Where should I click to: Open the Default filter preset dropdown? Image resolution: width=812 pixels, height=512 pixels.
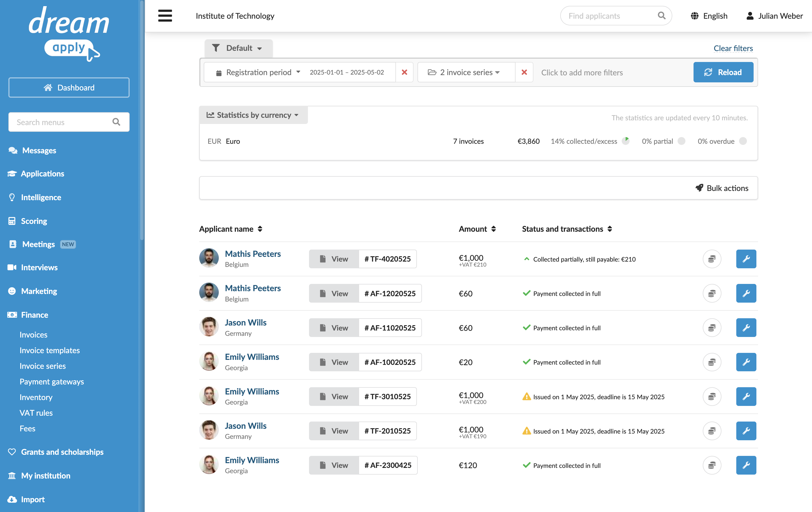tap(238, 48)
